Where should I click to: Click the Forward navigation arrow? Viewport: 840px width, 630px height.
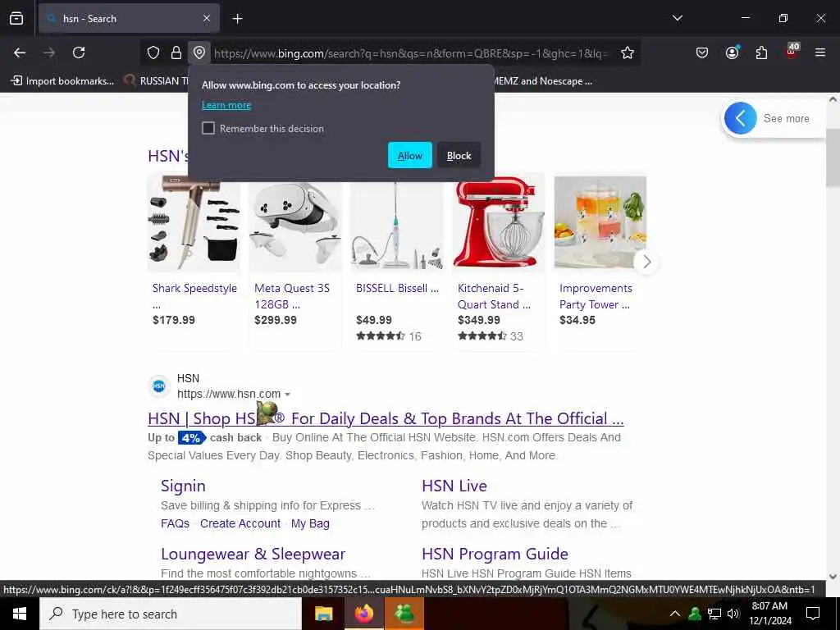[x=49, y=52]
